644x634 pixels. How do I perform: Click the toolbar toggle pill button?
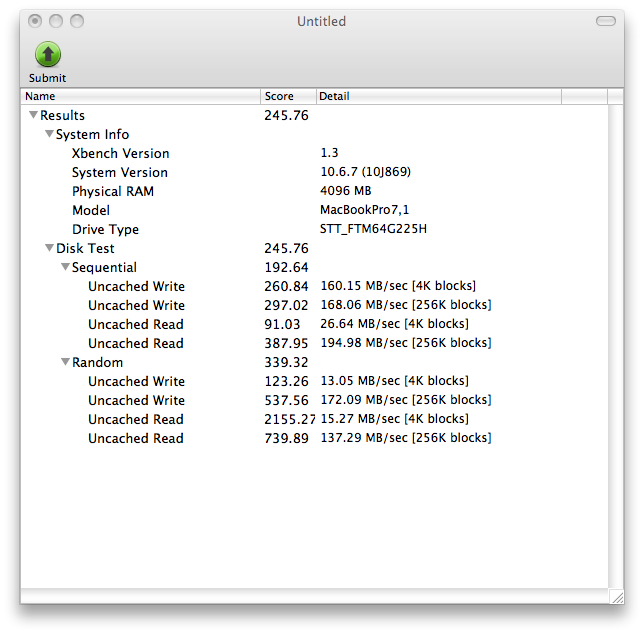(x=606, y=21)
